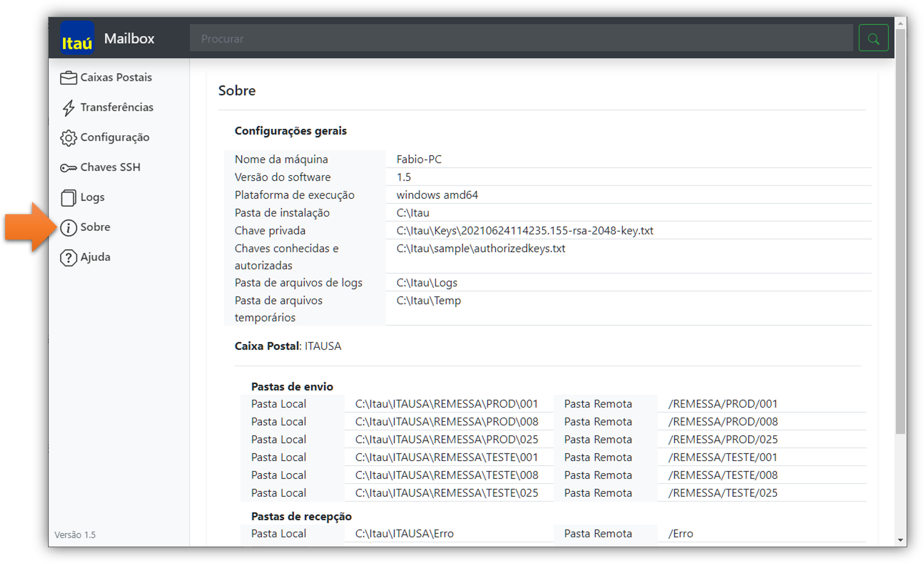Select the machine name Fabio-PC

pyautogui.click(x=419, y=159)
